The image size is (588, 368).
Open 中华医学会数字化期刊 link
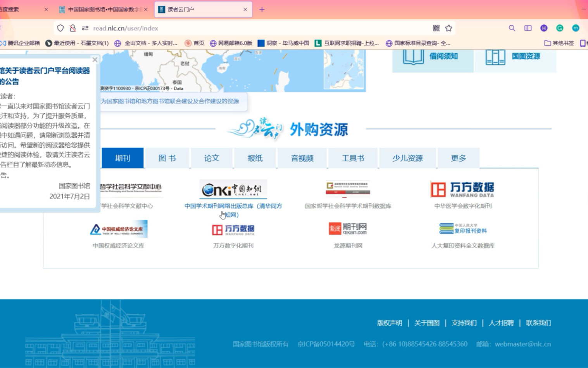coord(463,206)
